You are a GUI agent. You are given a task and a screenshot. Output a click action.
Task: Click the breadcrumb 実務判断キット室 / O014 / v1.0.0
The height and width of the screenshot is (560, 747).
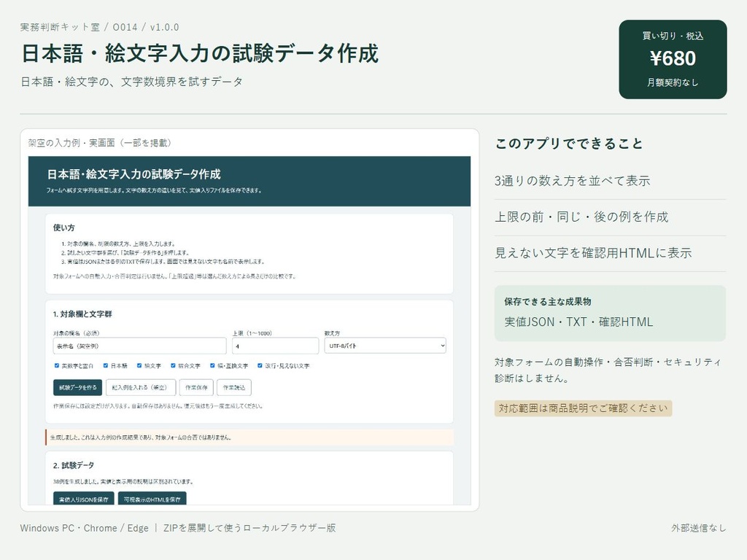click(99, 27)
